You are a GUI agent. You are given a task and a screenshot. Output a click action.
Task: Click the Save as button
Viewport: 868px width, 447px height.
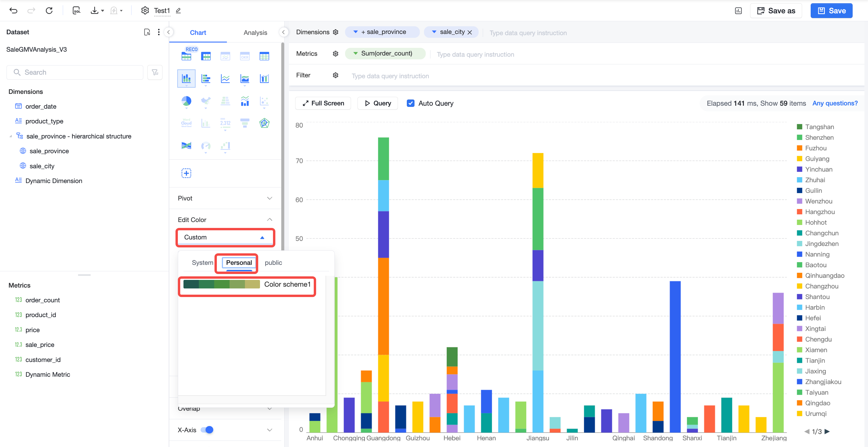tap(776, 11)
